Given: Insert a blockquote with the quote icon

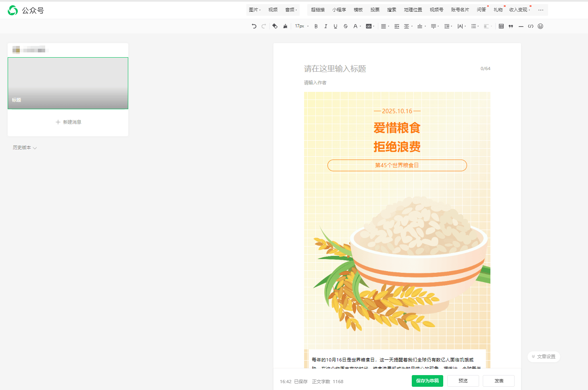Looking at the screenshot, I should point(511,26).
